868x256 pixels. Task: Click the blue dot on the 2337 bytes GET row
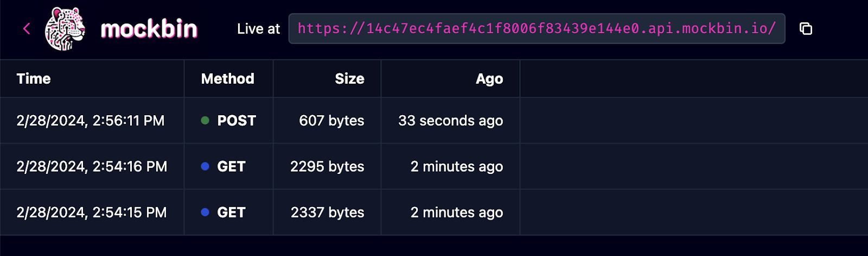point(205,213)
